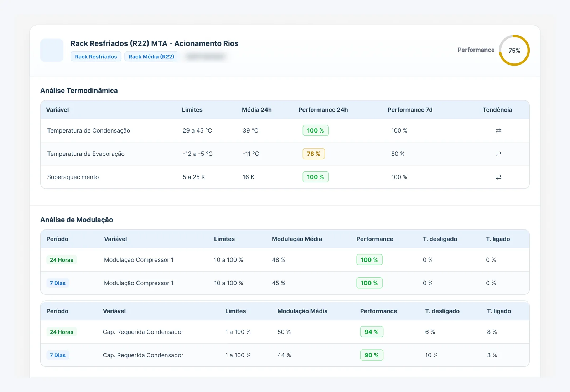Click the 8 % T. ligado value

492,332
